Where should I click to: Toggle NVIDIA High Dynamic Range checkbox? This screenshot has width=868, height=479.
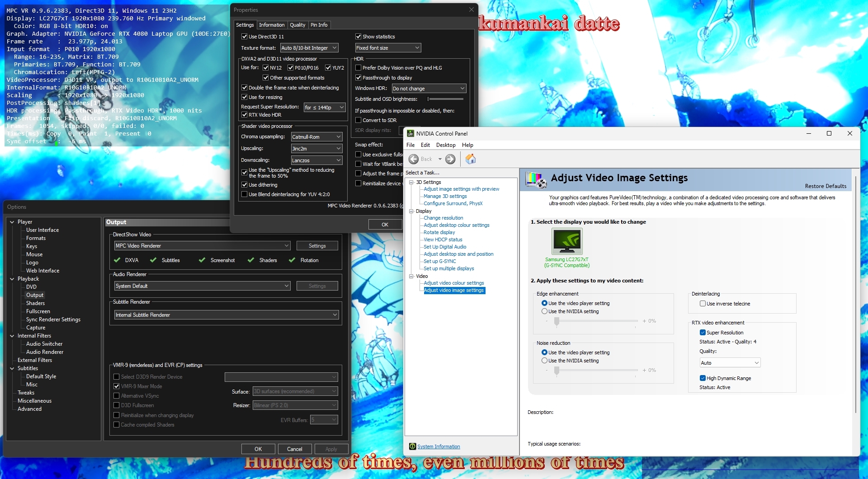click(x=703, y=378)
